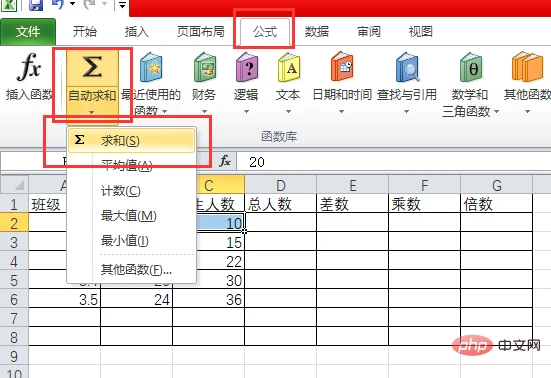Open the File (文件) tab

pyautogui.click(x=28, y=32)
